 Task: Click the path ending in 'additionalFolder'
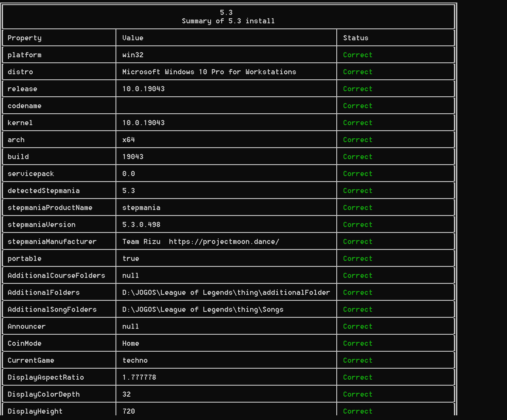coord(226,293)
